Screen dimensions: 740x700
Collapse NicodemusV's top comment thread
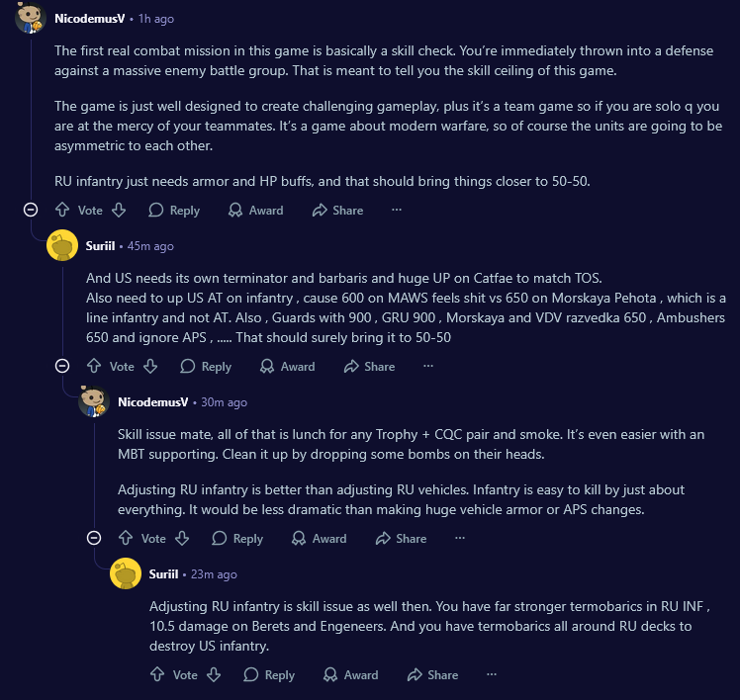click(31, 210)
